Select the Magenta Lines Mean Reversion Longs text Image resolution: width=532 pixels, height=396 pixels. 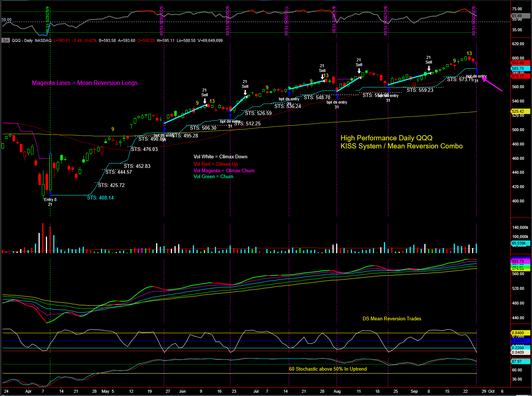[85, 83]
